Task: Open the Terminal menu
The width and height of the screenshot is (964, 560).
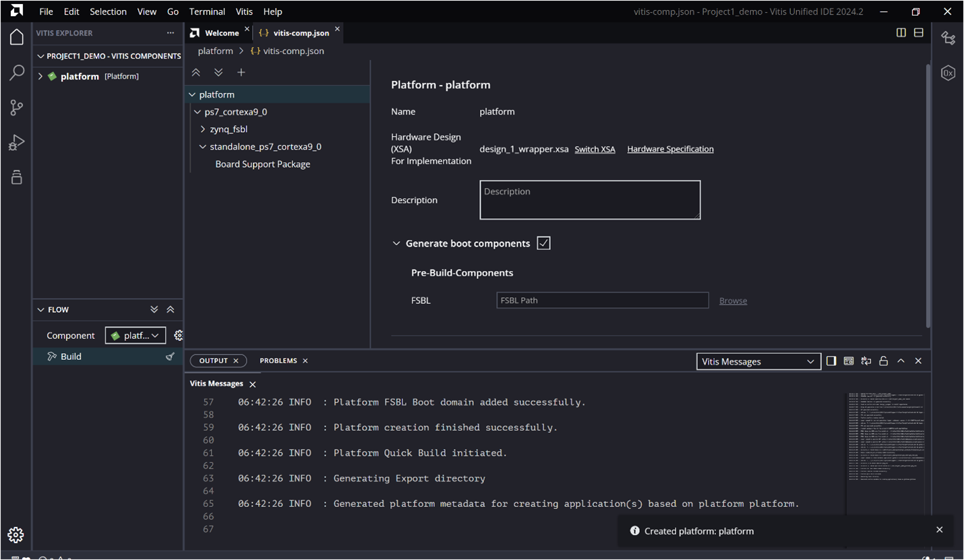Action: 207,11
